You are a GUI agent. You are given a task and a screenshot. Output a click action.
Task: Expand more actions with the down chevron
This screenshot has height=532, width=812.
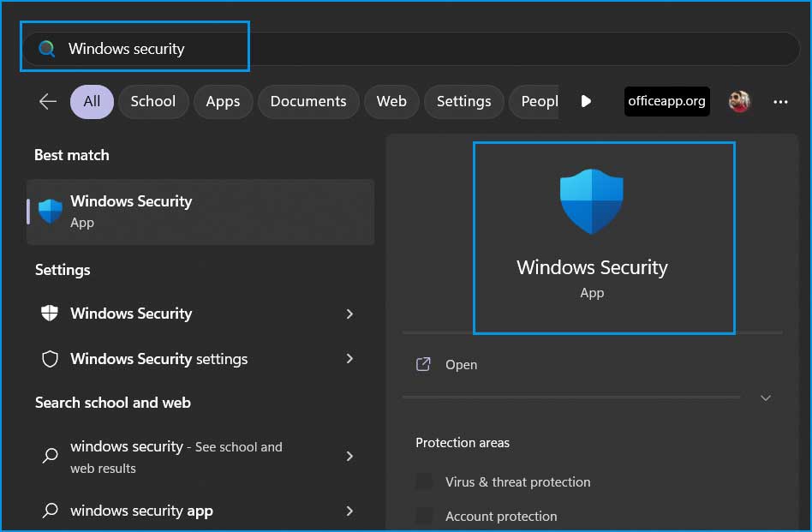click(x=766, y=398)
